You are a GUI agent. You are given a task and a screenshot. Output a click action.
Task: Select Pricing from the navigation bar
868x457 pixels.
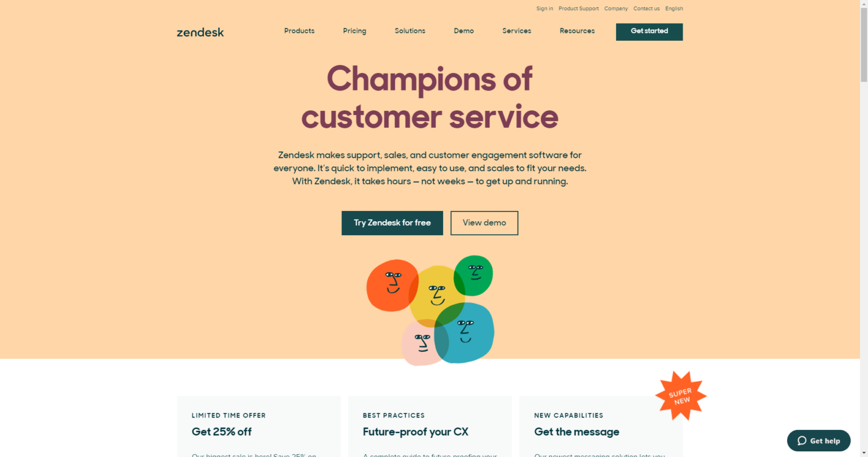[354, 31]
